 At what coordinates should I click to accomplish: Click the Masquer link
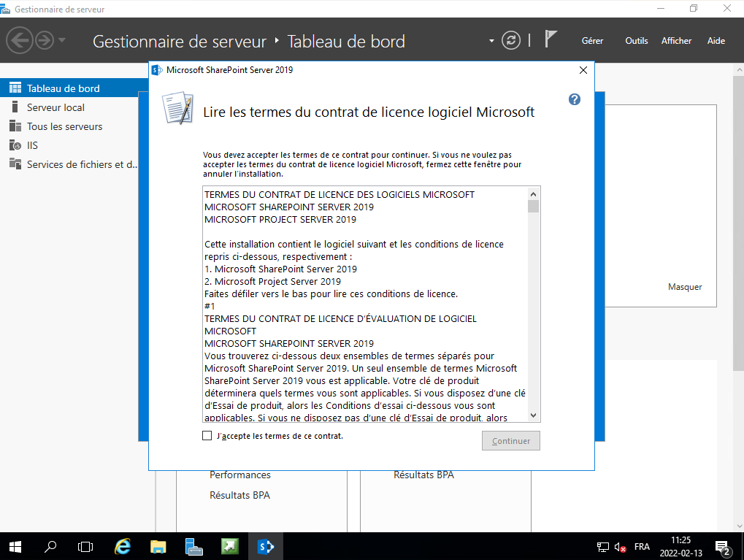(684, 287)
